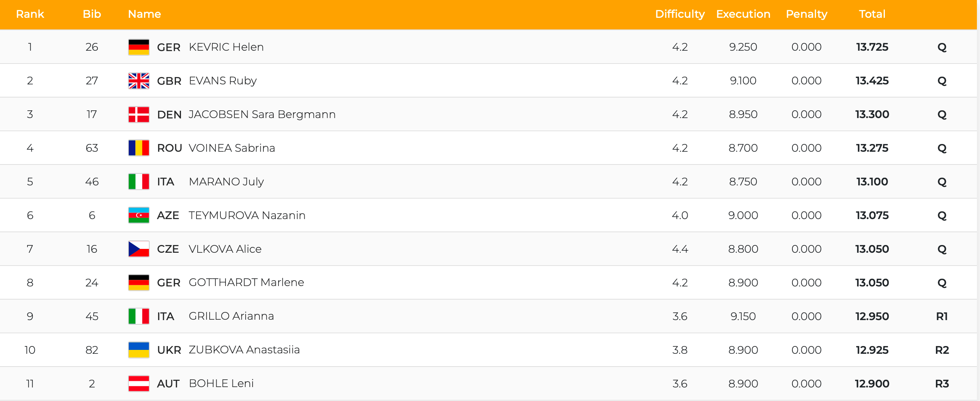Click the Austrian flag next to BOHLE Leni
Viewport: 980px width, 401px height.
point(139,384)
